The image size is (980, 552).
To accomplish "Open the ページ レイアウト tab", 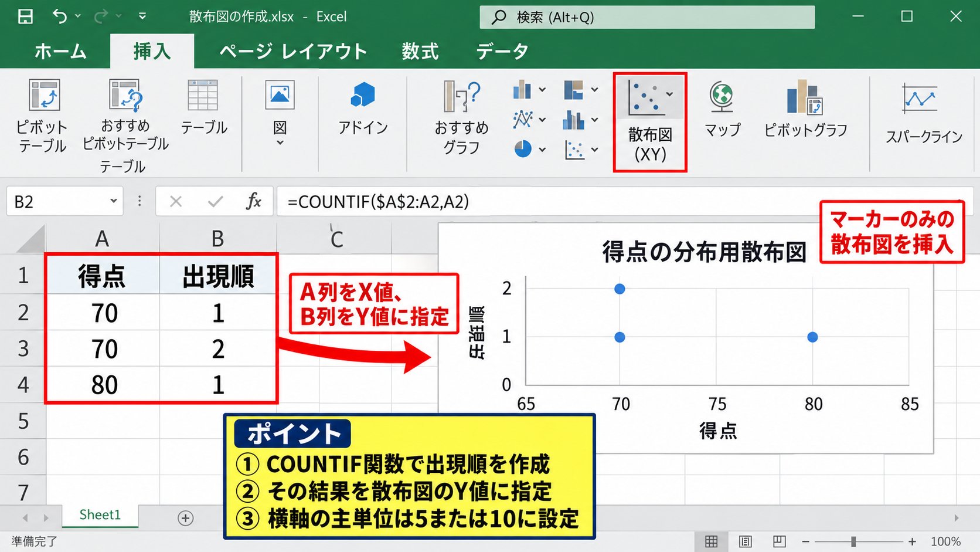I will pos(294,52).
